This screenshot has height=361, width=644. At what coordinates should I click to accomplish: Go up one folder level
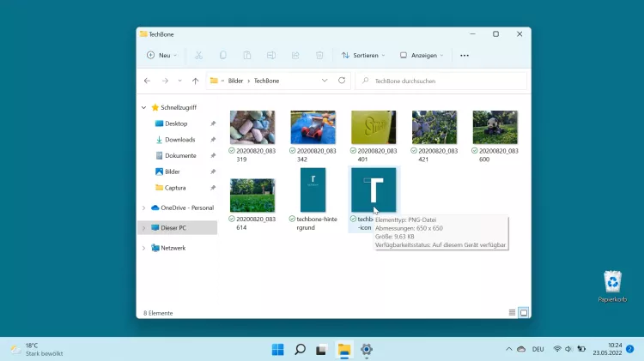(196, 81)
